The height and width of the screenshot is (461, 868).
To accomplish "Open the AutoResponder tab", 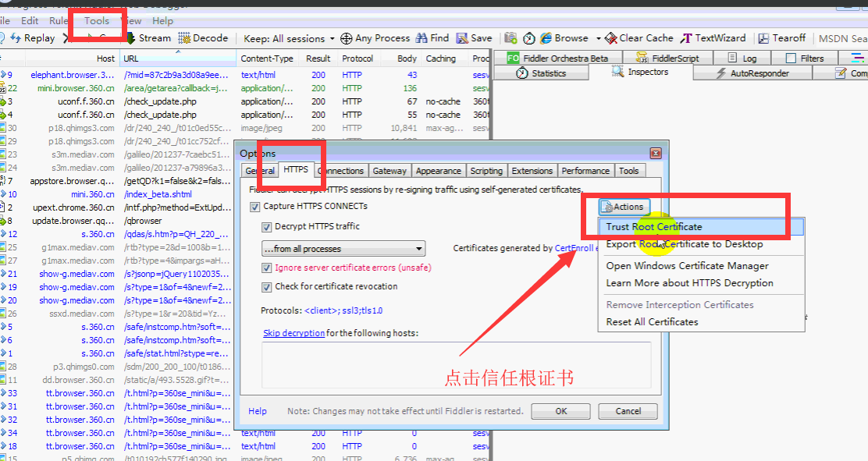I will pos(752,73).
